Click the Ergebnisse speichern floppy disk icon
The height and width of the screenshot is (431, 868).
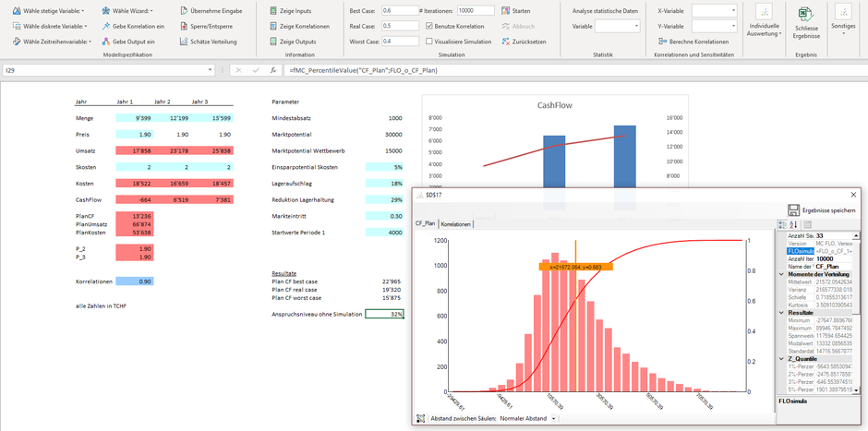tap(792, 210)
